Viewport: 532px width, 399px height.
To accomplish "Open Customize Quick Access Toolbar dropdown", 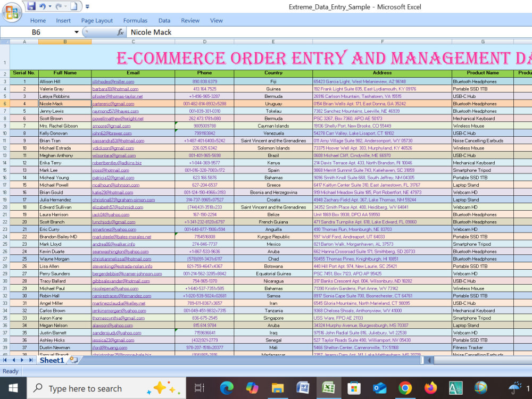I will pyautogui.click(x=88, y=6).
